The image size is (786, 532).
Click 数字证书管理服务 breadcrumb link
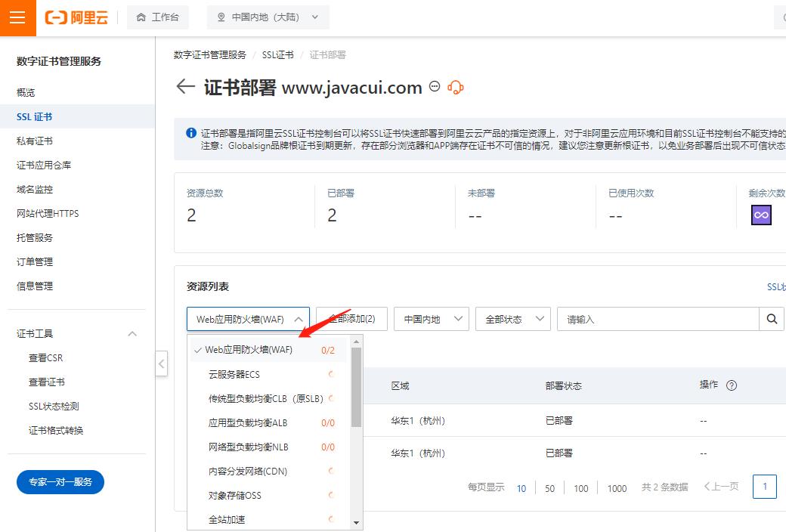pos(210,54)
